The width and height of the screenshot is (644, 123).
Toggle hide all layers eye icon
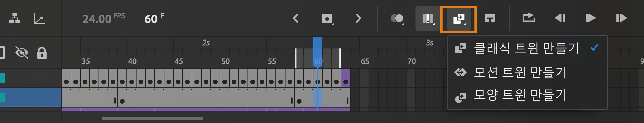(21, 53)
